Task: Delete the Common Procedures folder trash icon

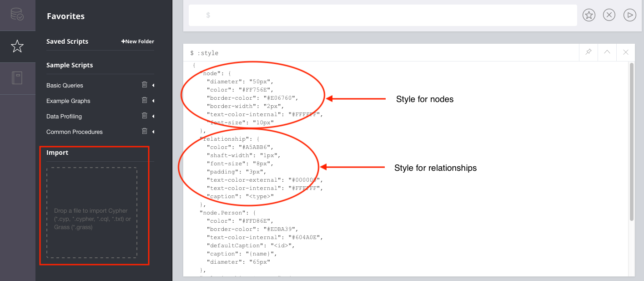Action: click(x=145, y=131)
